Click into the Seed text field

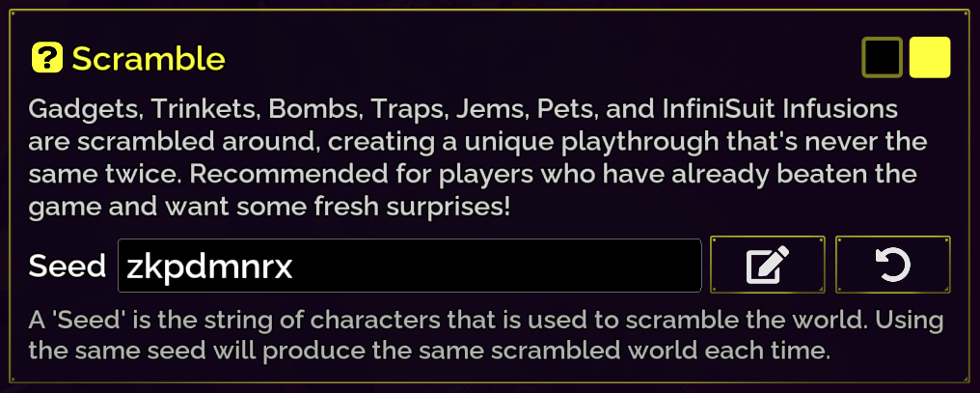409,266
